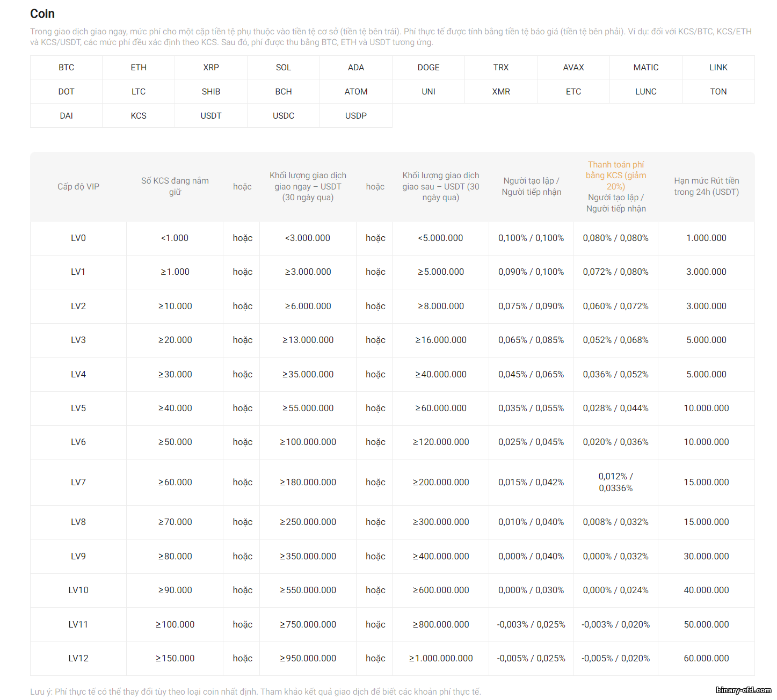Select the LV10 level cell

(x=78, y=590)
